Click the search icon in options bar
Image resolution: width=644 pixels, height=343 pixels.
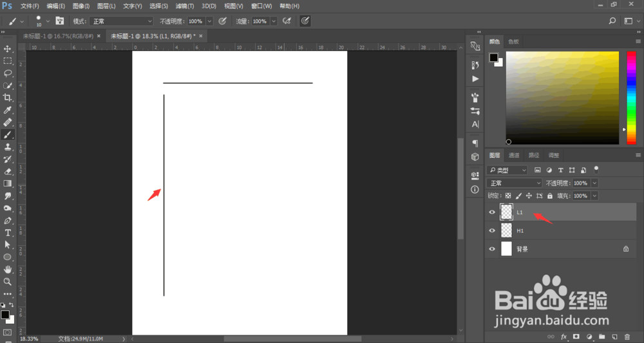(x=612, y=21)
